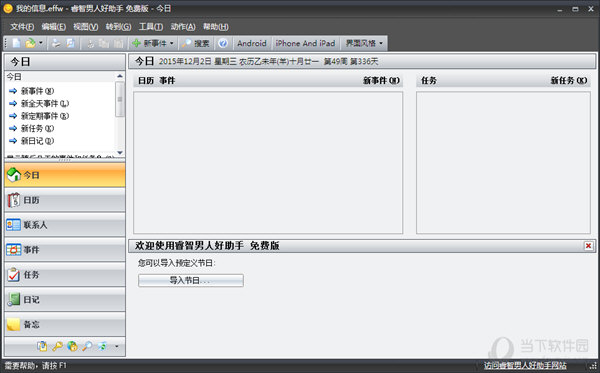600x373 pixels.
Task: Close the welcome panel with red X
Action: pos(589,246)
